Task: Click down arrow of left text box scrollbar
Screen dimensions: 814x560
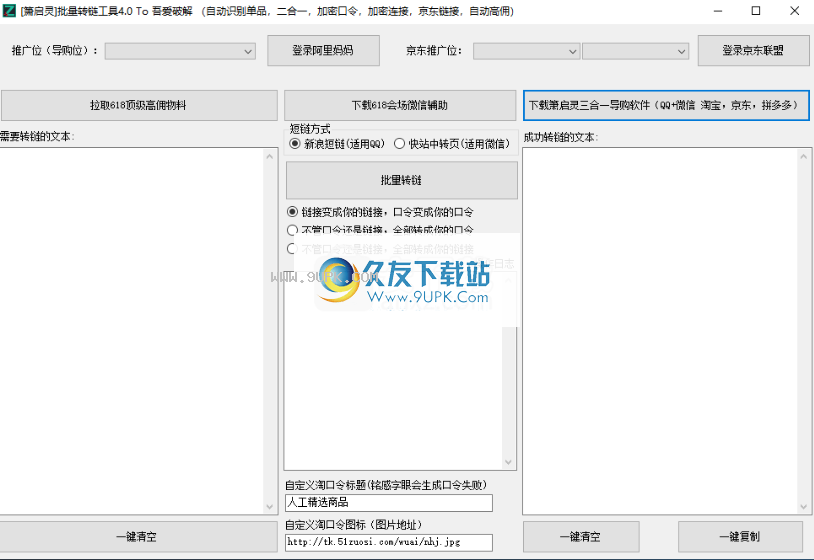Action: 269,507
